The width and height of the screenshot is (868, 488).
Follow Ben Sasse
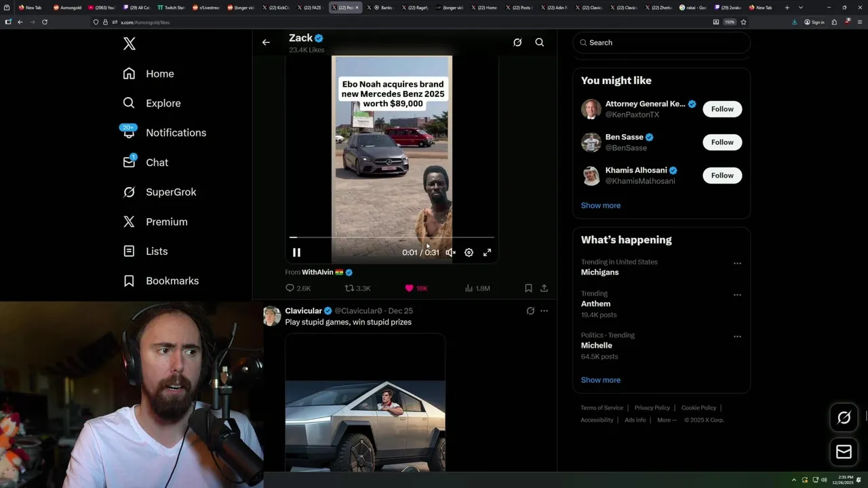pos(722,142)
